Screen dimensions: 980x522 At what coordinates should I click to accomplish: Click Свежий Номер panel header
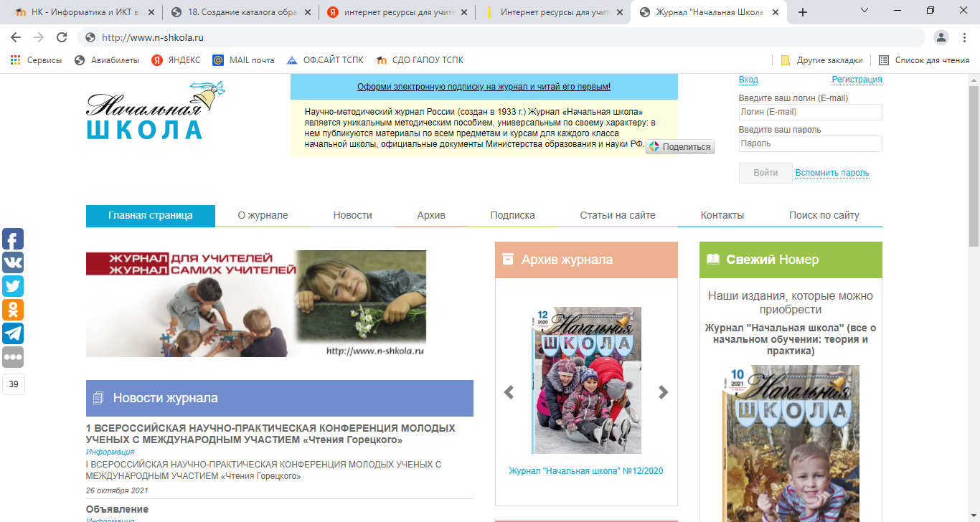pos(791,260)
